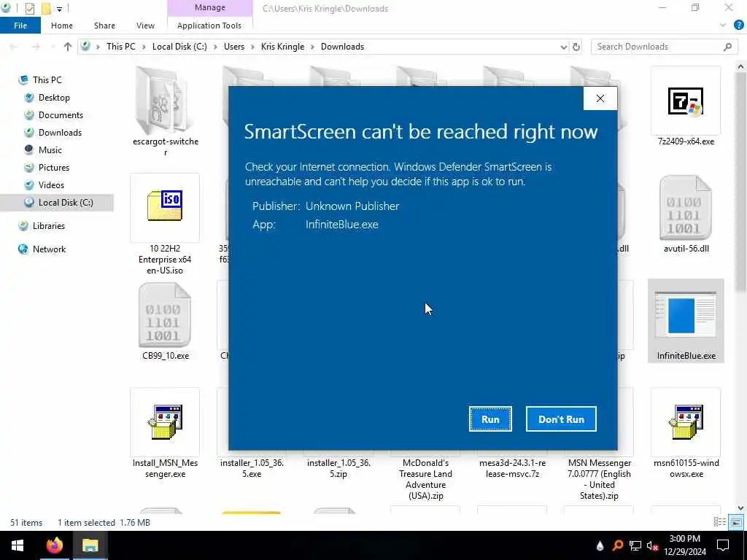Open the View ribbon tab
The width and height of the screenshot is (747, 560).
pyautogui.click(x=145, y=26)
